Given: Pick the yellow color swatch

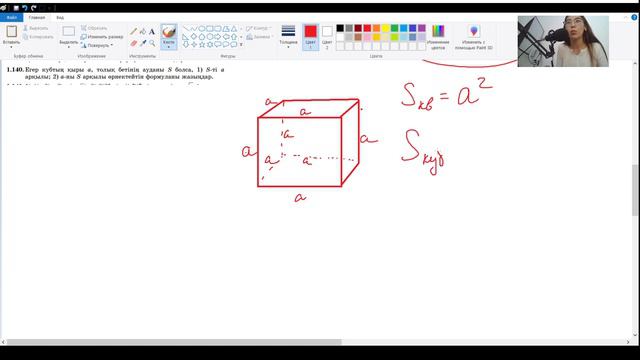Looking at the screenshot, I should coord(385,28).
